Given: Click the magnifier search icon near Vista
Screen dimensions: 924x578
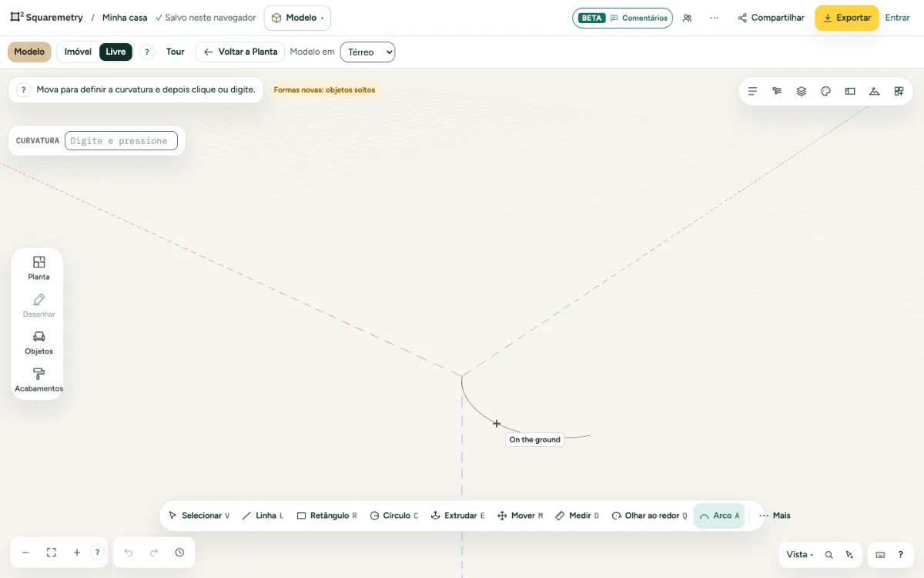Looking at the screenshot, I should click(829, 555).
